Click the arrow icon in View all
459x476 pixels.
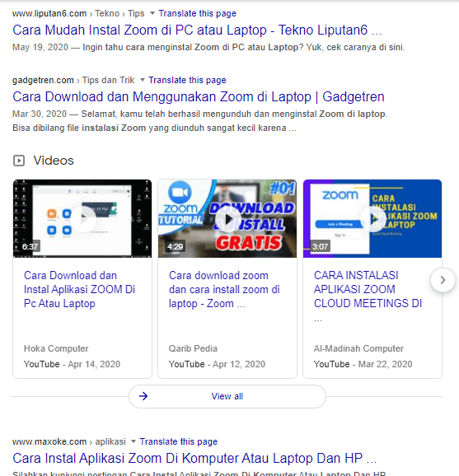(x=143, y=396)
